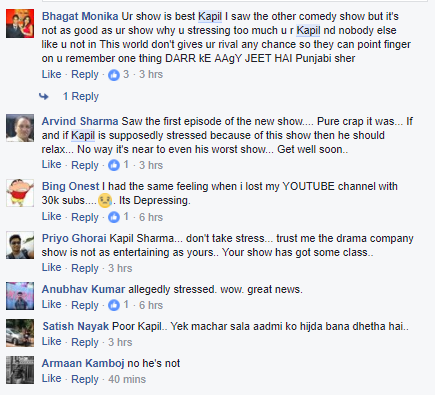This screenshot has width=435, height=395.
Task: Expand the 1 Reply thread under Bhagat Monika
Action: coord(81,97)
